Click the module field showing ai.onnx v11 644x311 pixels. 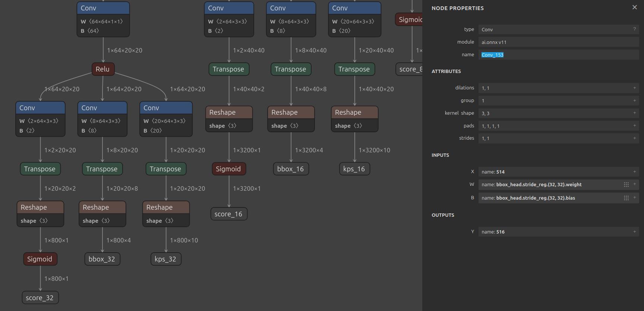(x=558, y=42)
